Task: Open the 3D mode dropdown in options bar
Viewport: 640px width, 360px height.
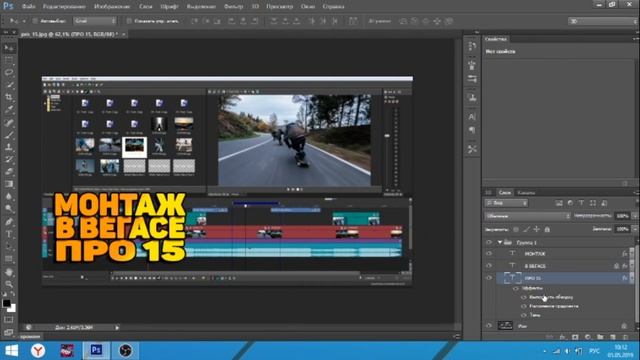Action: tap(602, 21)
